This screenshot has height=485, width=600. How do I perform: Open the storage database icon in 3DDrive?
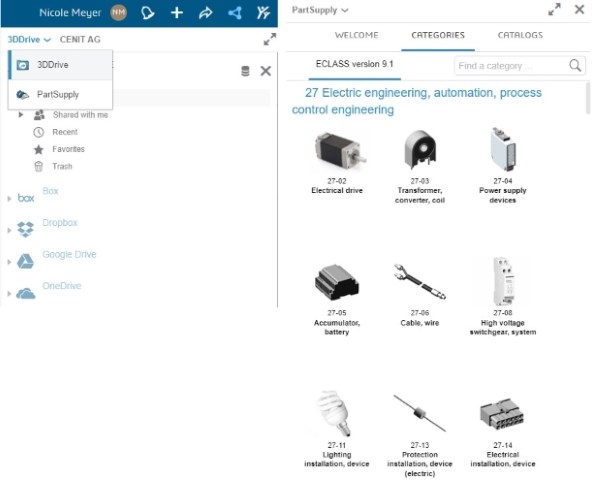tap(245, 71)
